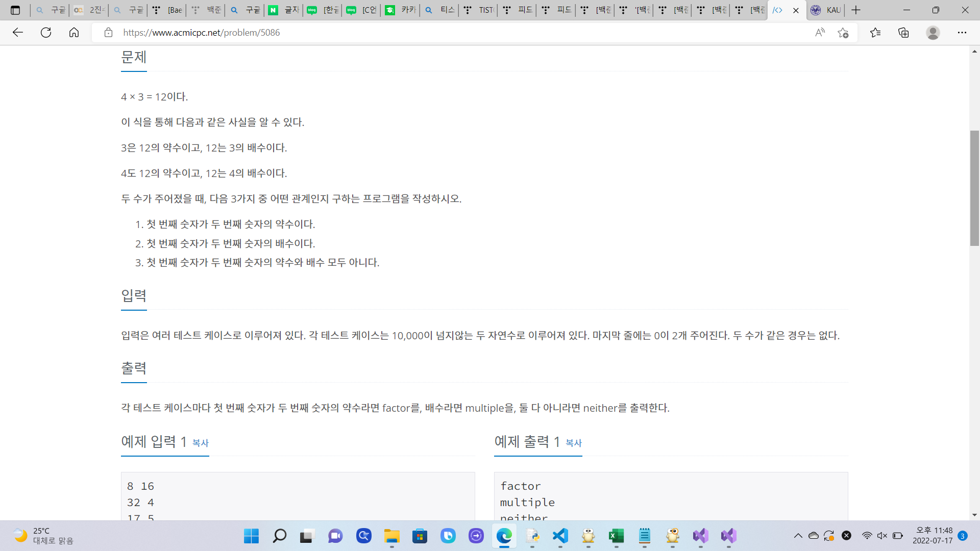Screen dimensions: 980x551
Task: Click the address bar URL
Action: tap(201, 33)
